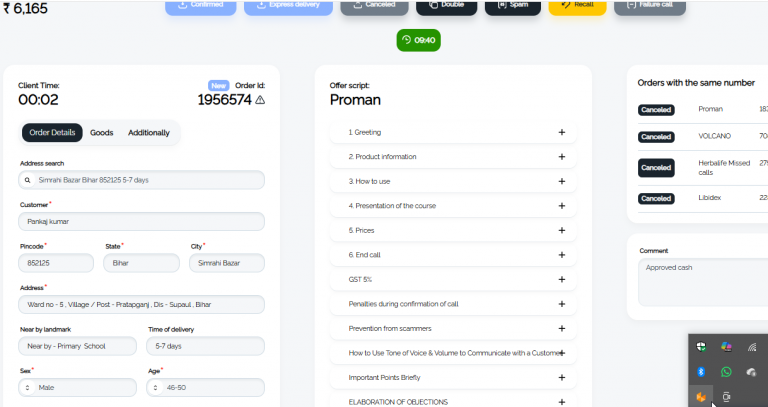The width and height of the screenshot is (768, 407).
Task: Click the grey OneDrive cloud tray icon
Action: [751, 372]
